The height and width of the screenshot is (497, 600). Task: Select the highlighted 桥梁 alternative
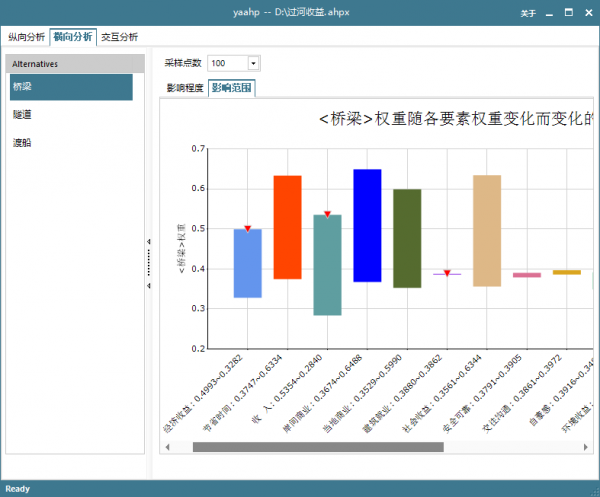[70, 87]
